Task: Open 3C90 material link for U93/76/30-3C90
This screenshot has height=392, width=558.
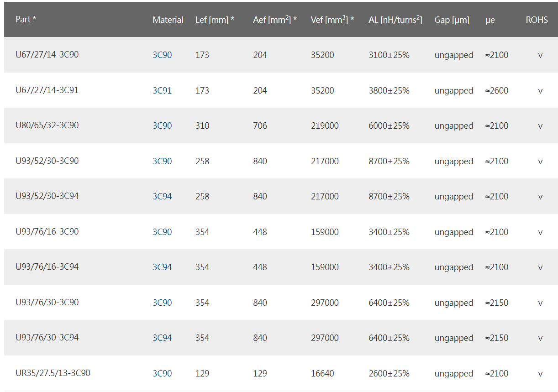Action: coord(162,303)
